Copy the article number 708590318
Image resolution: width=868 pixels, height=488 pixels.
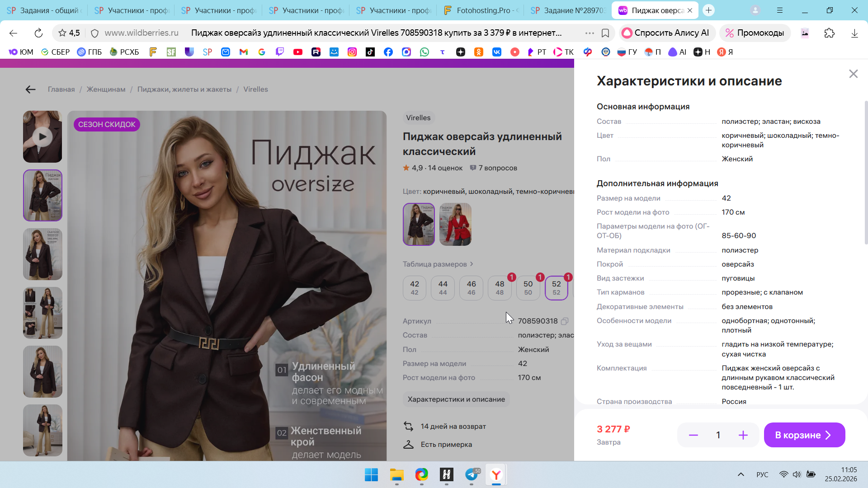pos(565,321)
